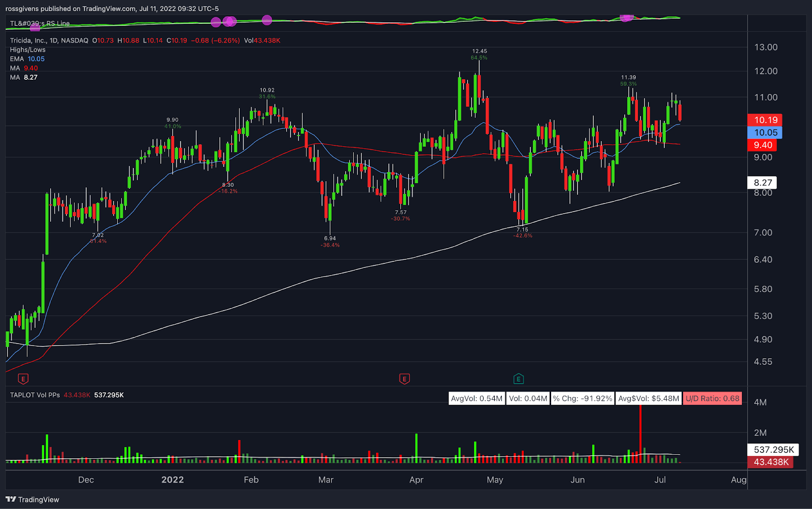Click the red 10.19 current price axis label

765,120
